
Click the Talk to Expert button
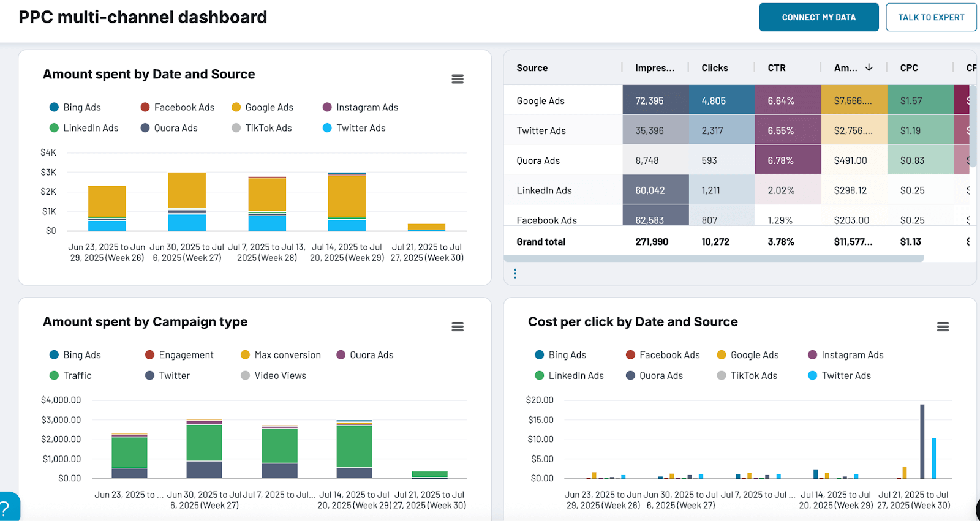(x=930, y=17)
